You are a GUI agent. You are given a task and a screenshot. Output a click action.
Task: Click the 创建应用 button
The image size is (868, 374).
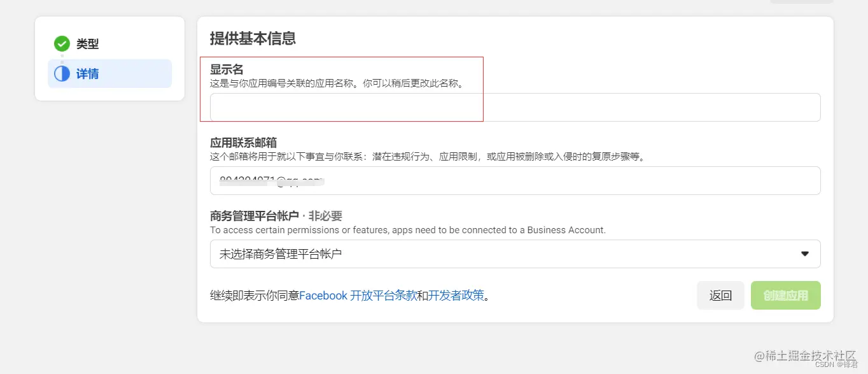point(786,296)
